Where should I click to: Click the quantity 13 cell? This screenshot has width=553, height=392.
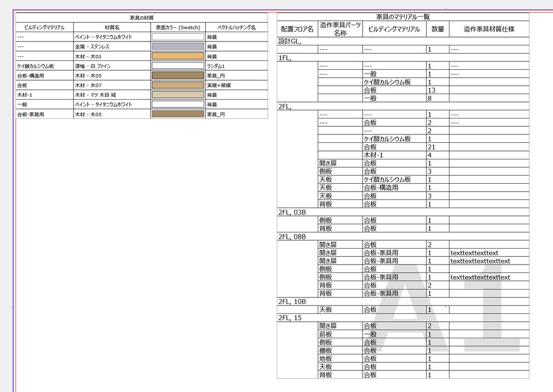point(438,90)
